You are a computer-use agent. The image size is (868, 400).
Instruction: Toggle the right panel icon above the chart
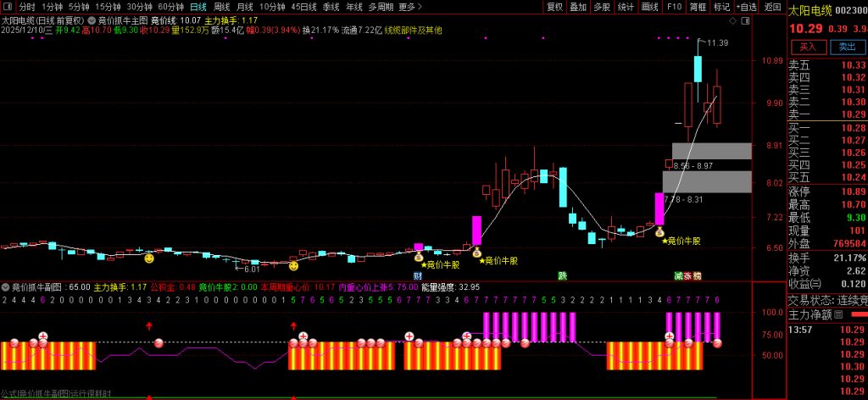pos(744,21)
